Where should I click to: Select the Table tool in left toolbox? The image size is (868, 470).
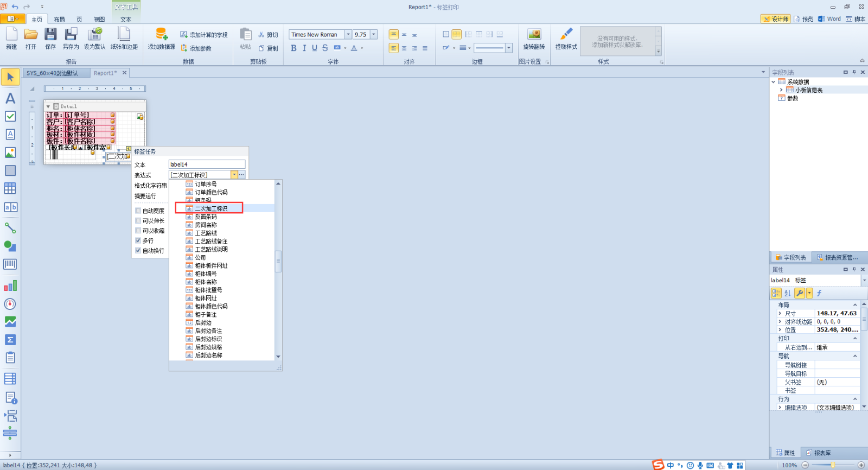click(x=10, y=188)
